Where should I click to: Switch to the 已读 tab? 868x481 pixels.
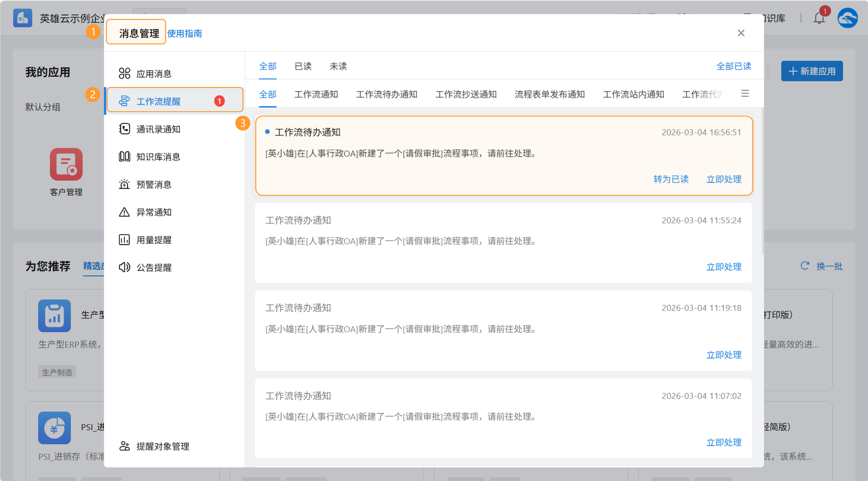coord(303,66)
